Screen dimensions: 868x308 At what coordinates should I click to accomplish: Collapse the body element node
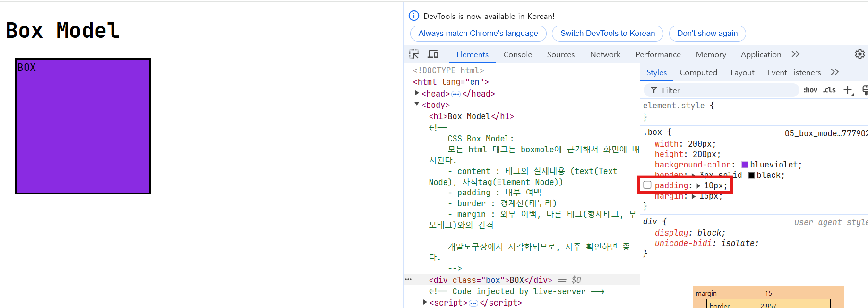point(417,104)
